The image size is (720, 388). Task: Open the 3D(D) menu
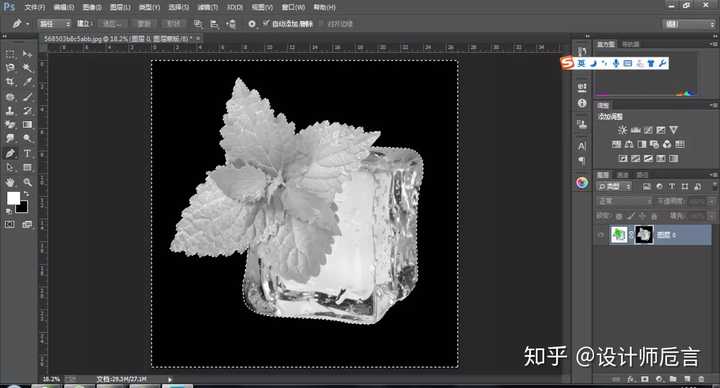pyautogui.click(x=235, y=7)
